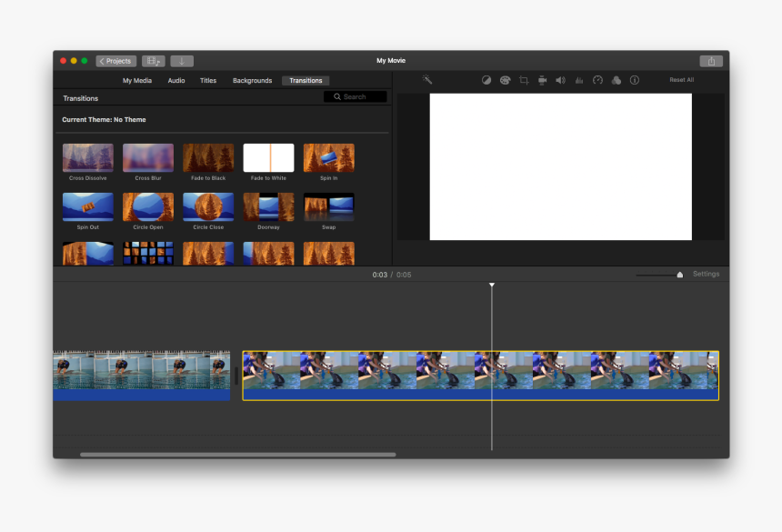Select the Fade to White transition
The width and height of the screenshot is (782, 532).
point(268,157)
